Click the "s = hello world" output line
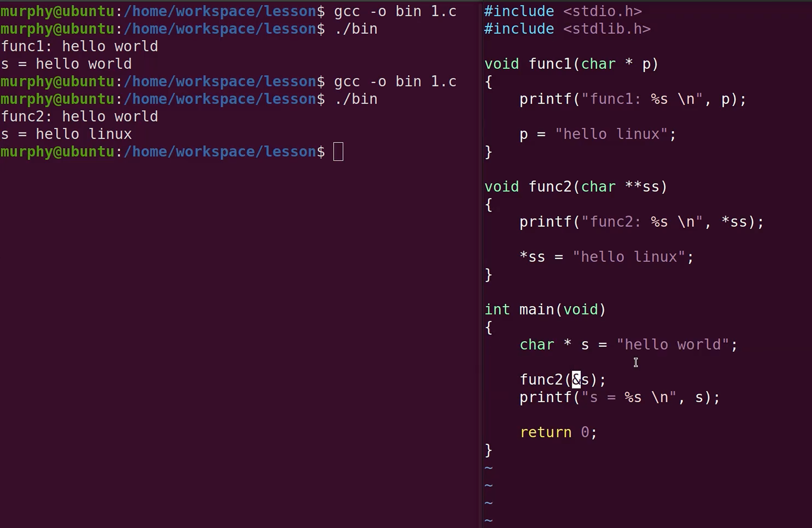This screenshot has width=812, height=528. click(x=66, y=64)
